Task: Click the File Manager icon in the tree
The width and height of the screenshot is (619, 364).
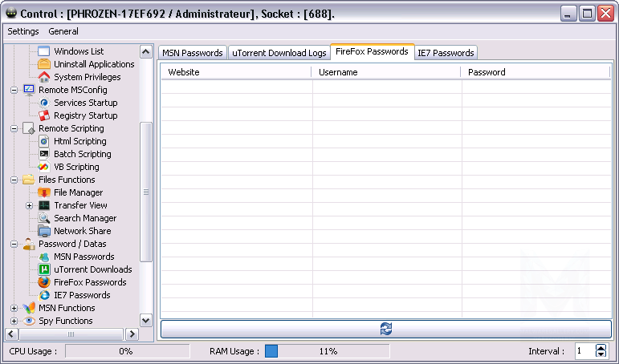Action: click(x=44, y=192)
